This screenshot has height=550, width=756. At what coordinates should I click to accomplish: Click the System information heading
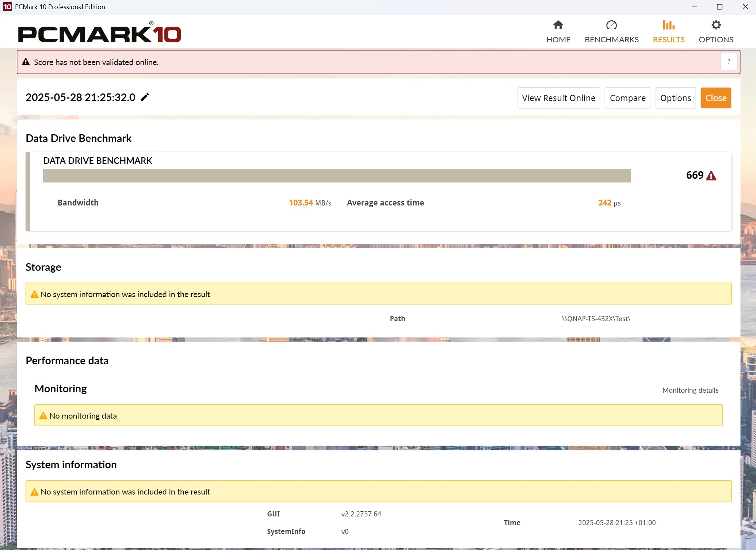tap(71, 465)
